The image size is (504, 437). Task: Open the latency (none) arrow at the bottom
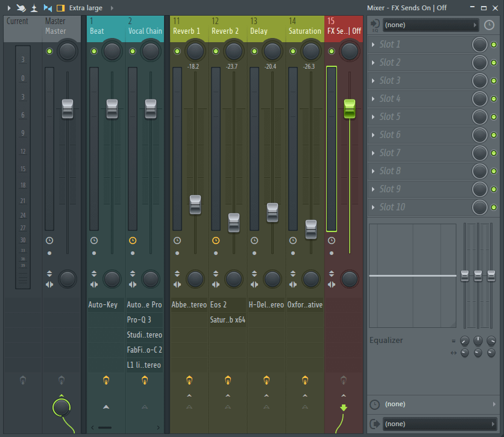[494, 404]
